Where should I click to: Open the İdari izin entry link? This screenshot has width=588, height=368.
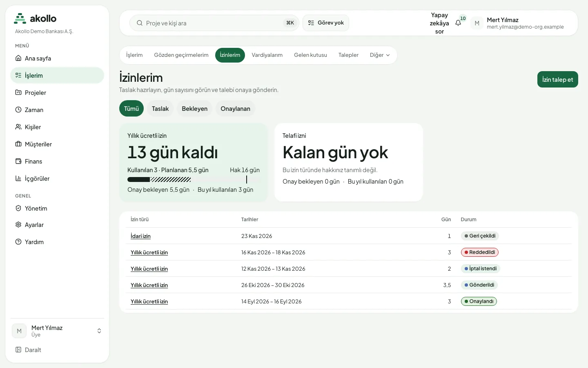pyautogui.click(x=140, y=236)
